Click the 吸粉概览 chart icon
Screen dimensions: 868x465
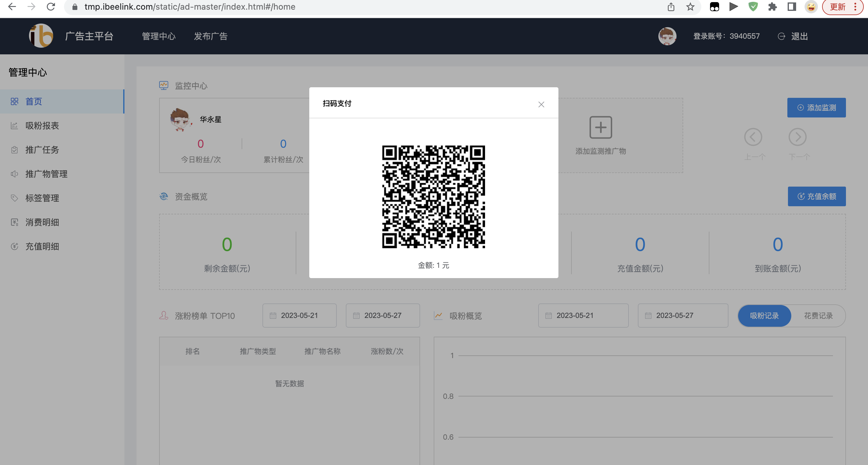tap(438, 316)
